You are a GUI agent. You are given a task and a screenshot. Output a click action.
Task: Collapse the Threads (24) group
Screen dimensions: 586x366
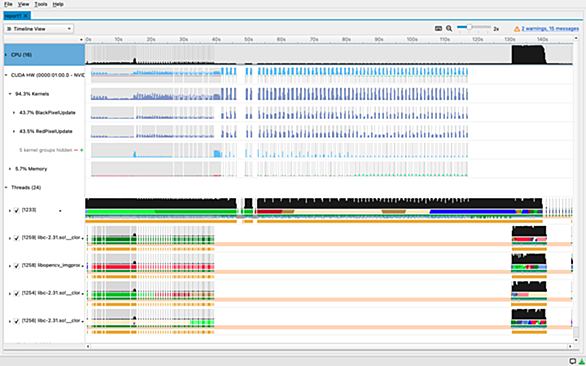6,188
